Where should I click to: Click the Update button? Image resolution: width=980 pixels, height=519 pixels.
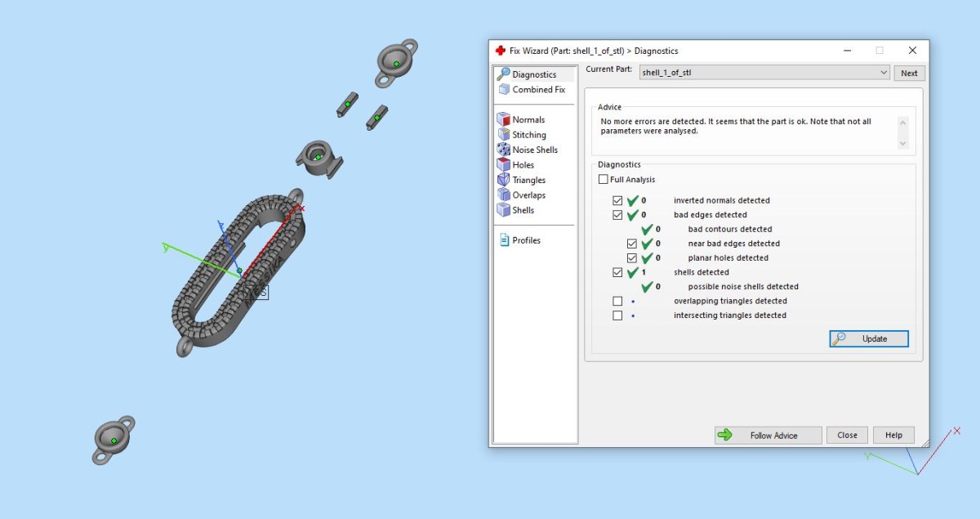click(x=869, y=338)
